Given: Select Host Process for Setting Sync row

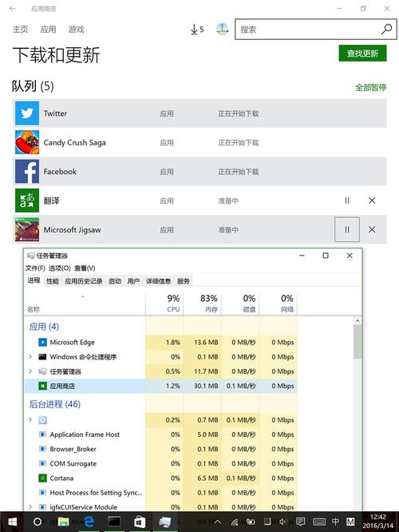Looking at the screenshot, I should (x=160, y=493).
